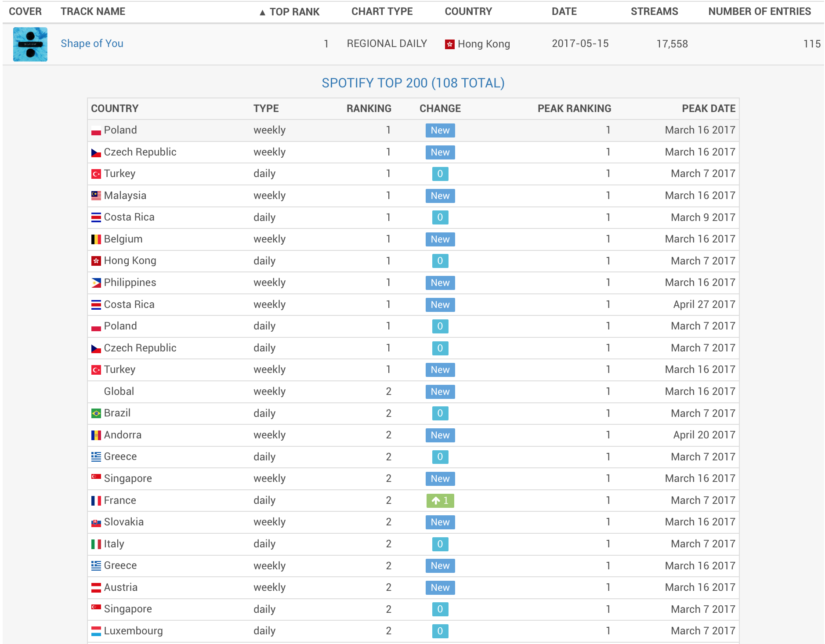Sort by the Streams column header
825x644 pixels.
click(654, 12)
